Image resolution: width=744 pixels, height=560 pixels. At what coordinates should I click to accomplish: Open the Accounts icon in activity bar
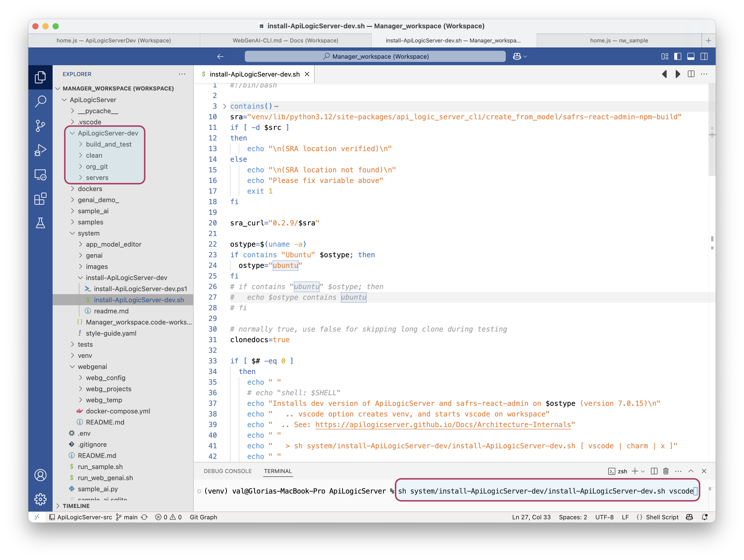click(x=40, y=475)
